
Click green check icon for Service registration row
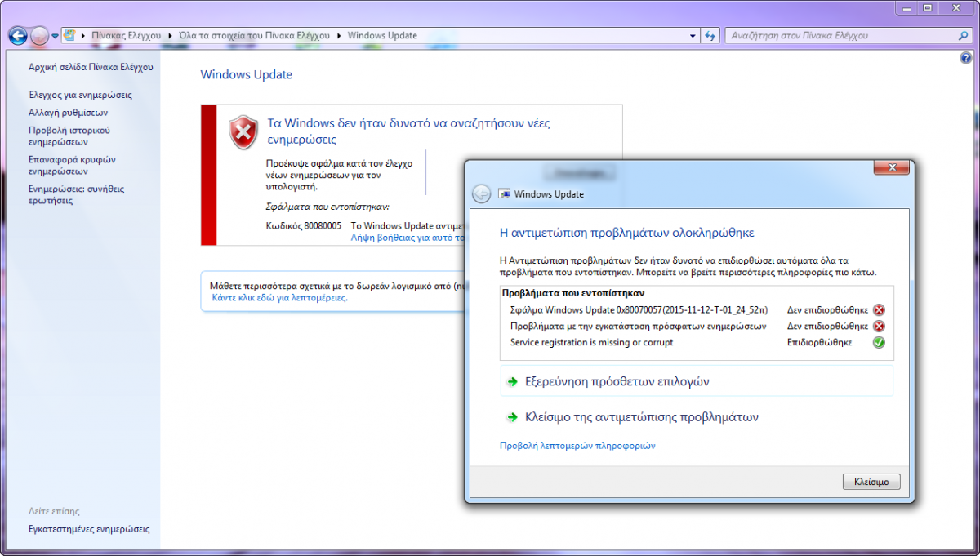[879, 343]
